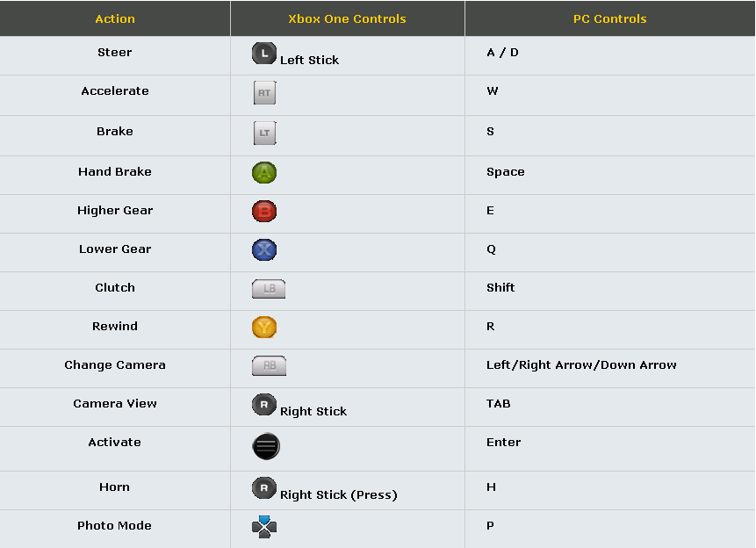The height and width of the screenshot is (548, 756).
Task: Click the Space key entry
Action: point(505,172)
